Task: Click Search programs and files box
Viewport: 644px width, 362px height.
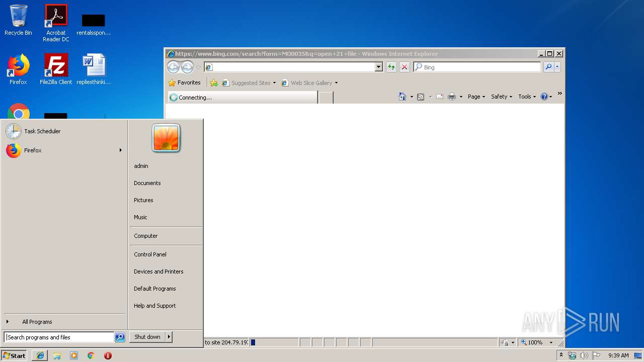Action: pos(59,337)
